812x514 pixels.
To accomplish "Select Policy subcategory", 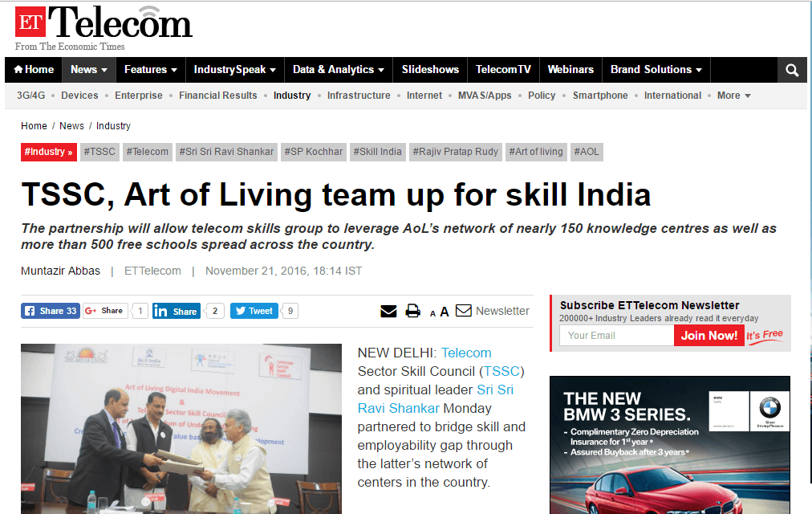I will 542,96.
